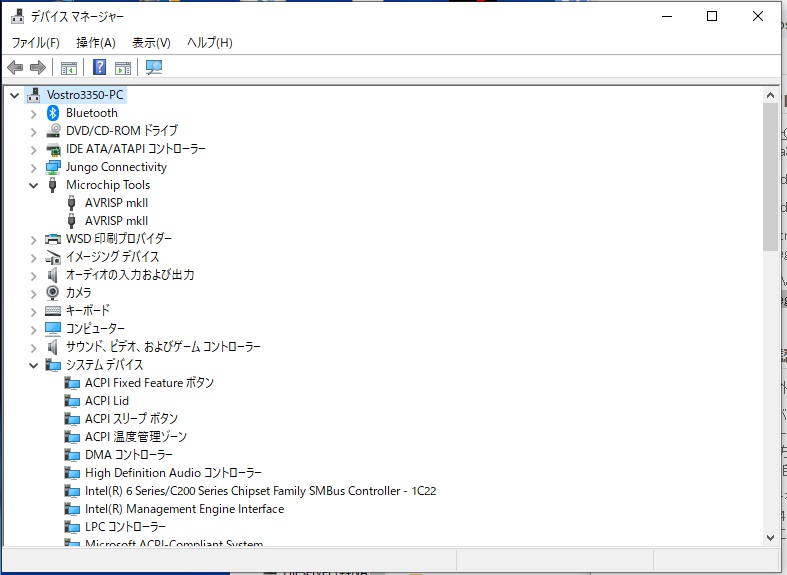Expand the カメラ category

(x=34, y=294)
